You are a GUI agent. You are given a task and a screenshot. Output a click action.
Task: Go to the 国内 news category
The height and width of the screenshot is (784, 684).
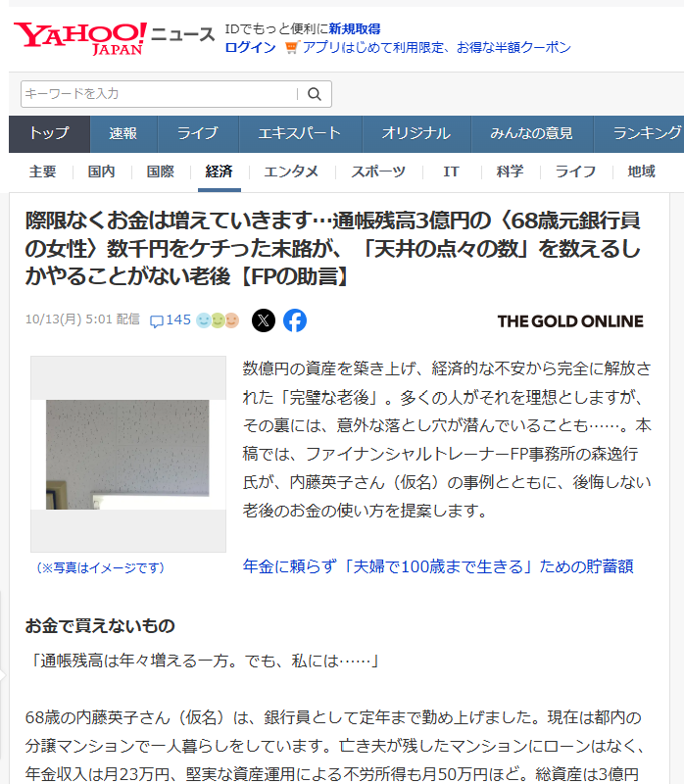(x=101, y=171)
